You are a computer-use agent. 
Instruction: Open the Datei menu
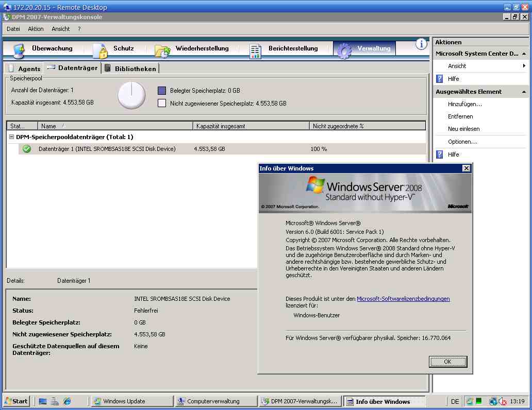[x=13, y=29]
